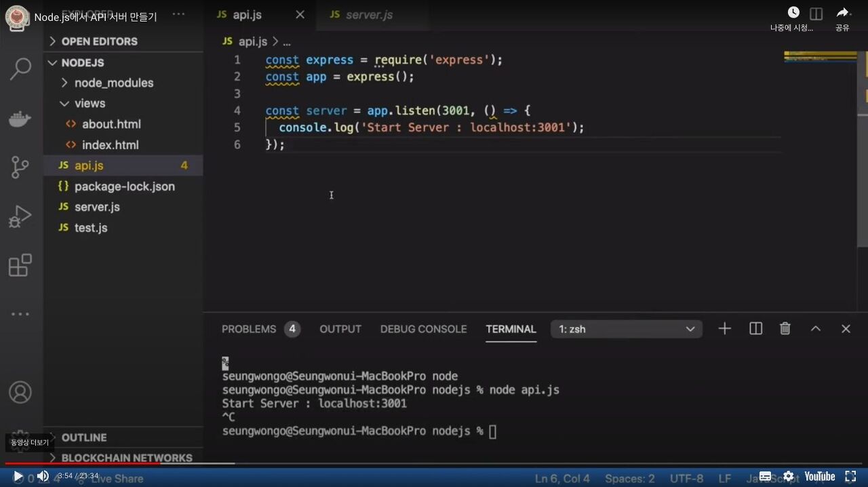Click More Videos button
Image resolution: width=868 pixels, height=487 pixels.
tap(30, 442)
